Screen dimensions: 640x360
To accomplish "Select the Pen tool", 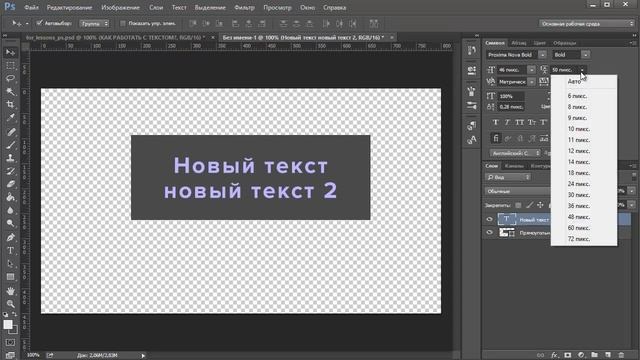I will [11, 237].
